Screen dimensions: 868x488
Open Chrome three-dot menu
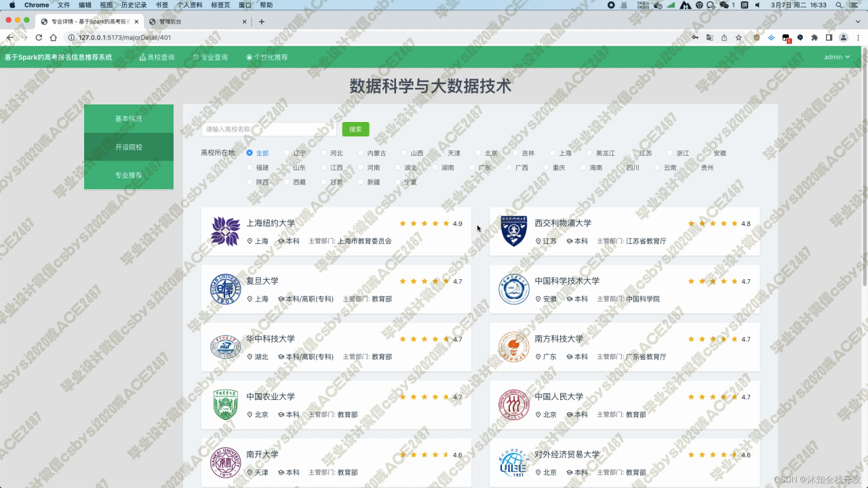click(858, 38)
